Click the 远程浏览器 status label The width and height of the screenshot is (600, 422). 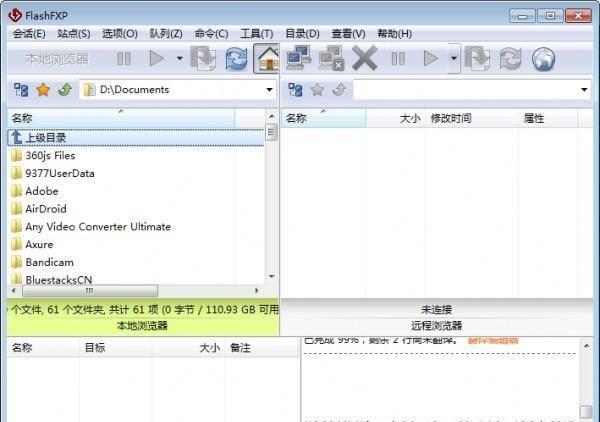click(437, 326)
